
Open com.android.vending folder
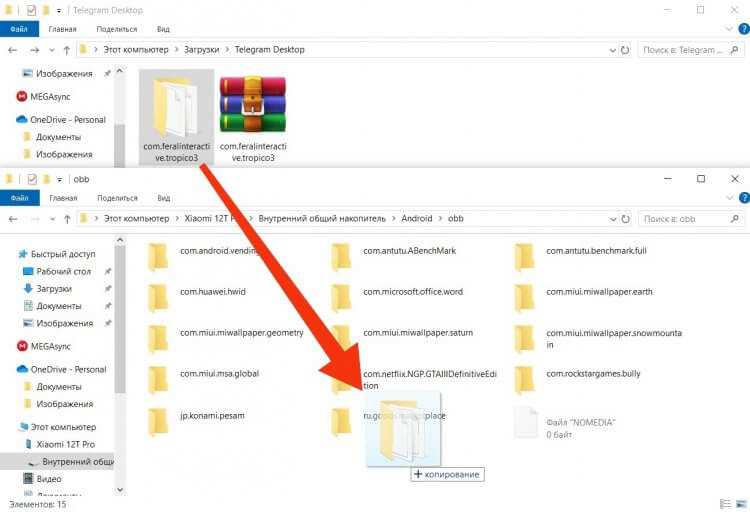coord(203,257)
